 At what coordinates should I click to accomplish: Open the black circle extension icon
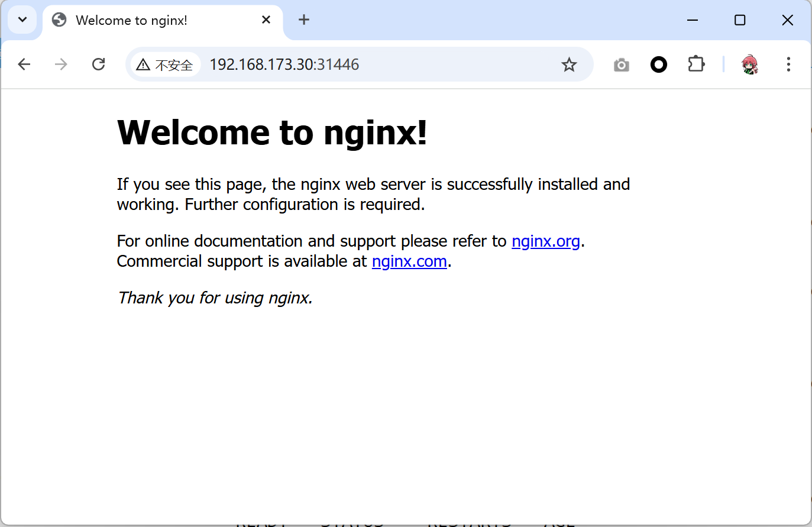coord(658,64)
